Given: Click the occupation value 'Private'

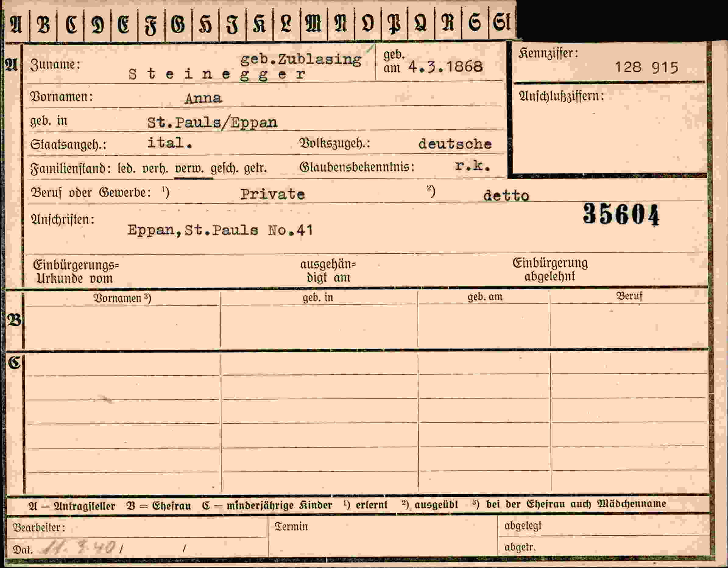Looking at the screenshot, I should (x=273, y=194).
